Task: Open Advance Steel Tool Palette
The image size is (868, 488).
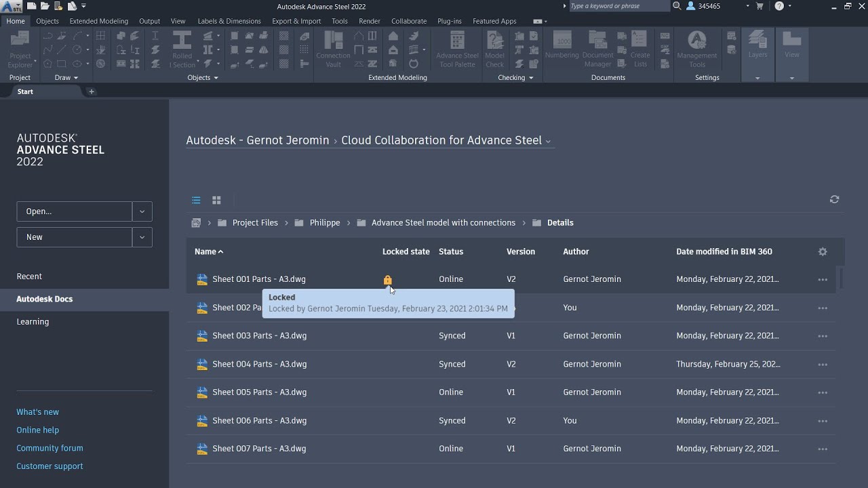Action: 457,49
